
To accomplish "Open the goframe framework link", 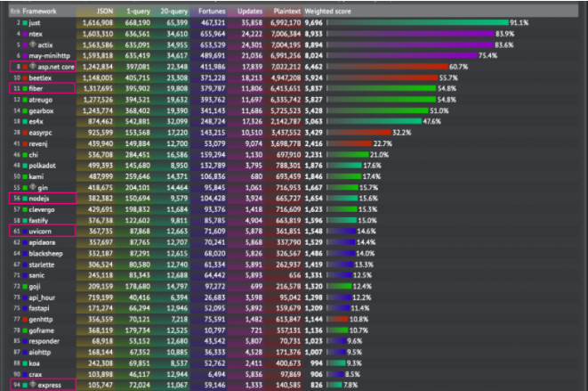I will point(42,330).
